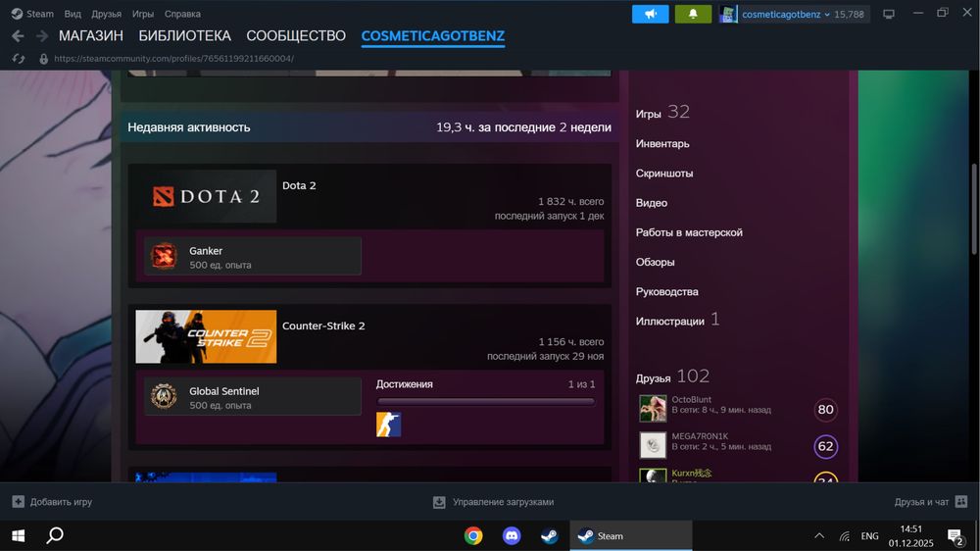Click the padlock icon by the URL
Viewport: 980px width, 551px height.
(x=43, y=59)
